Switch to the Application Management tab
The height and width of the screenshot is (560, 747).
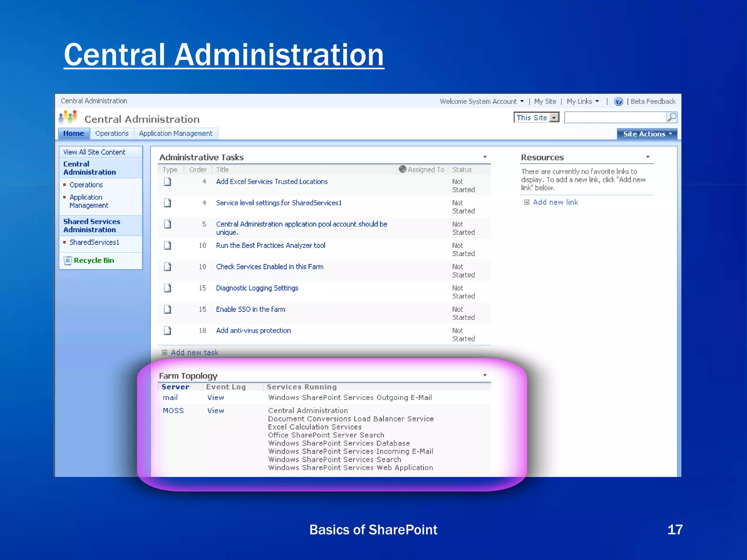point(175,133)
